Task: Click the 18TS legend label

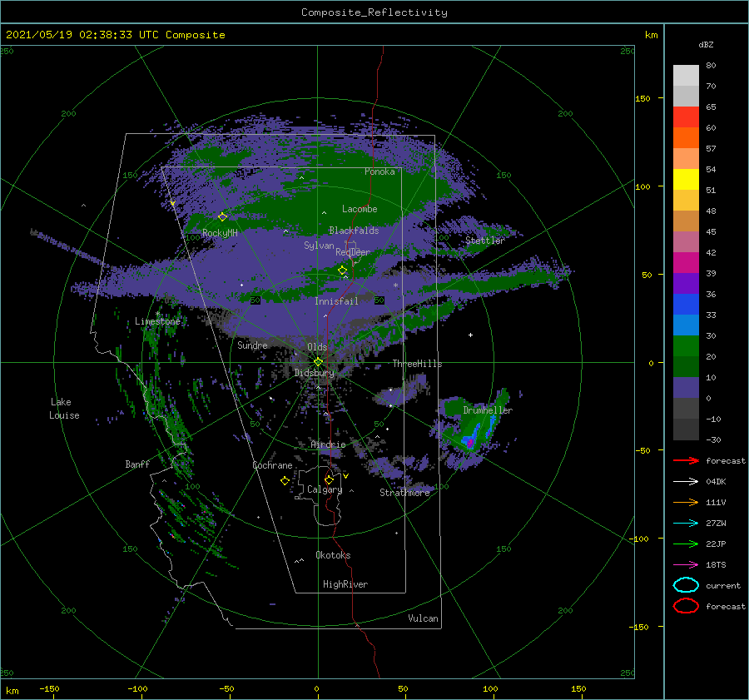Action: point(716,565)
